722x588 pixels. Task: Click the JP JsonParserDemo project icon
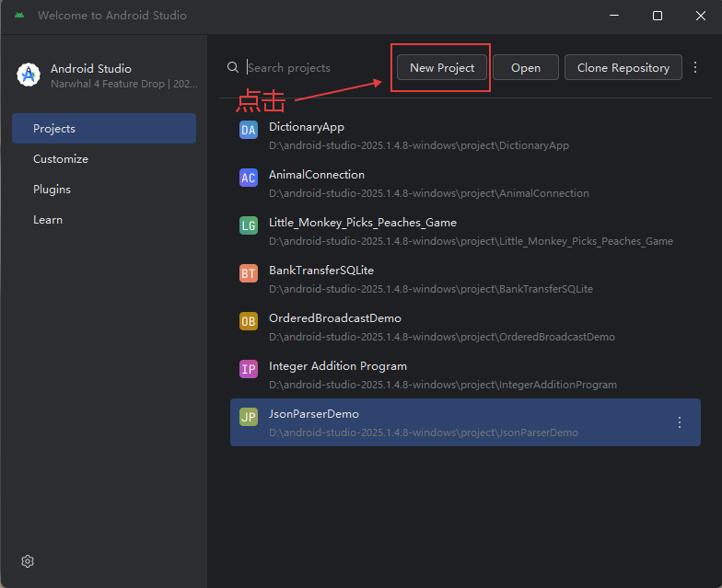click(x=249, y=417)
